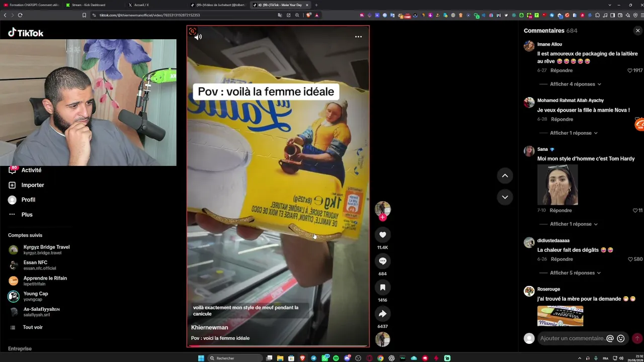
Task: Follow the creator with the red plus badge
Action: pos(382,218)
